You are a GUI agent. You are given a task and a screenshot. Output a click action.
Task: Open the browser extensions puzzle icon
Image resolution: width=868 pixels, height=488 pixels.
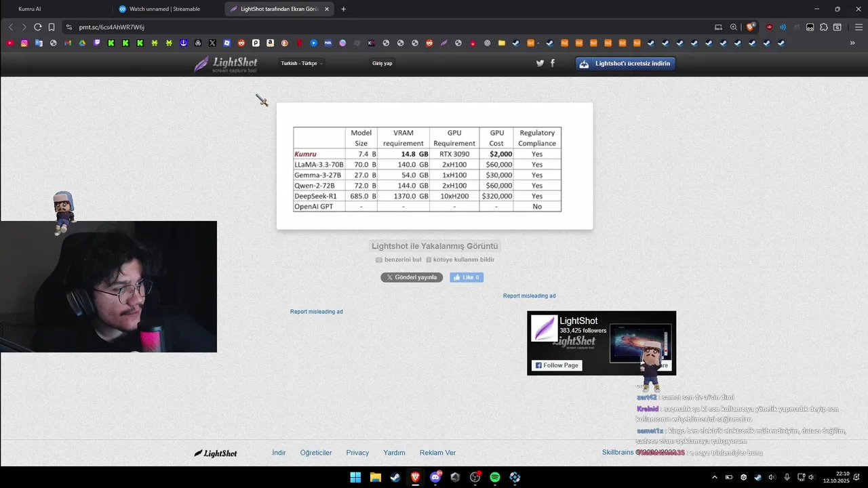(x=824, y=27)
